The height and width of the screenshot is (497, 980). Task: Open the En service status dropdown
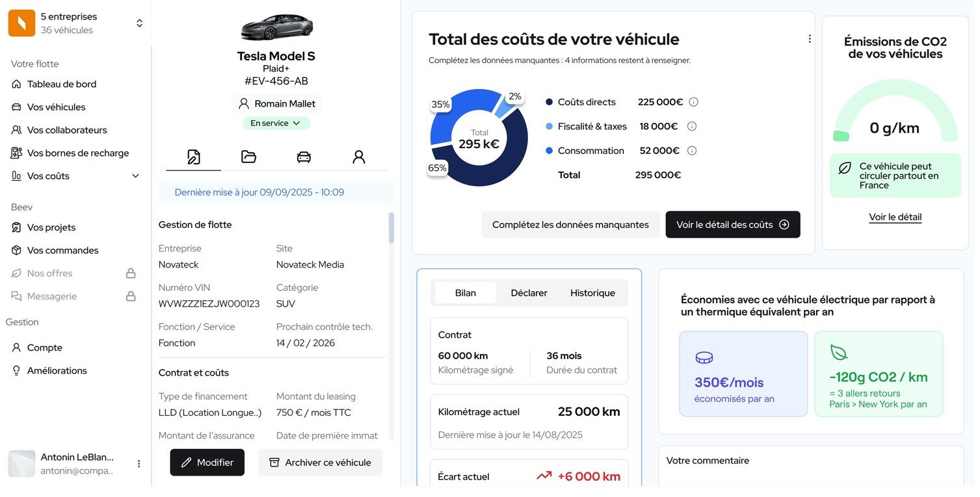pyautogui.click(x=276, y=123)
